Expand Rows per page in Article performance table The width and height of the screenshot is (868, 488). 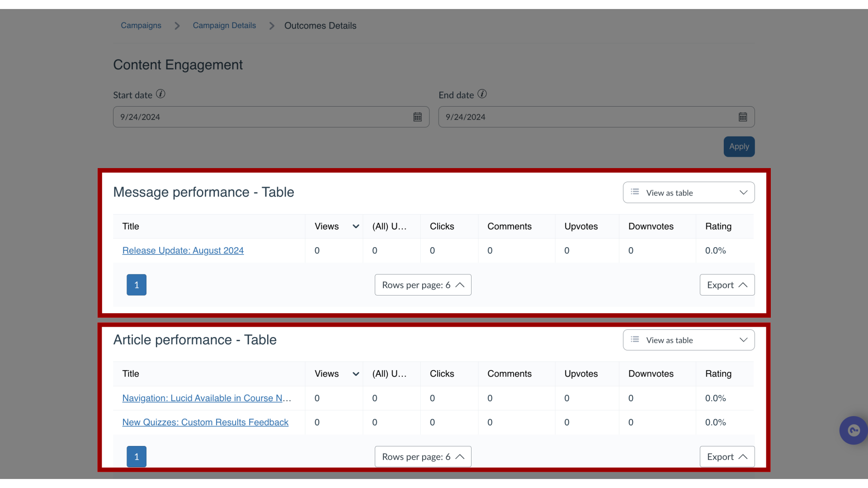pyautogui.click(x=423, y=456)
